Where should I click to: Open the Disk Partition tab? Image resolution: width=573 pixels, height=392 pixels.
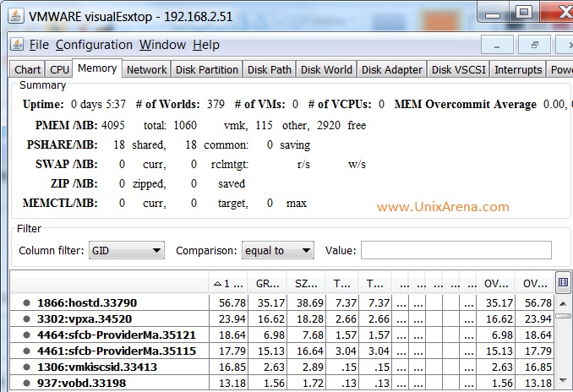coord(207,69)
